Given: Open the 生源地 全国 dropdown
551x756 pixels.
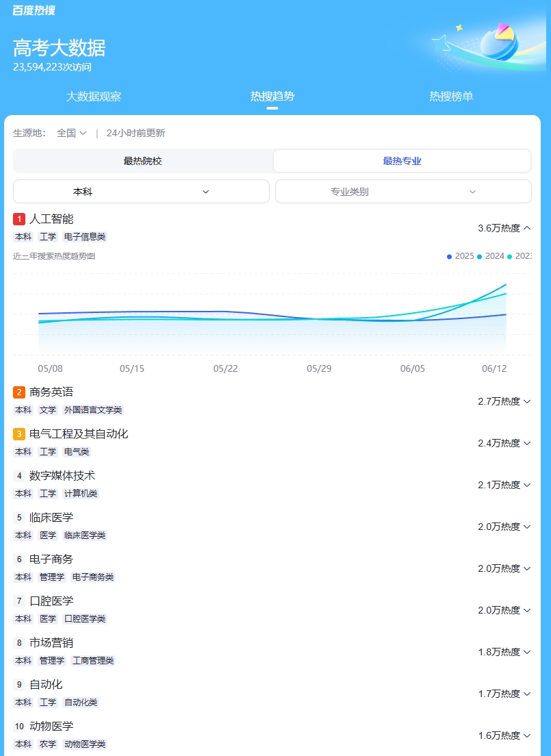Looking at the screenshot, I should [x=71, y=134].
